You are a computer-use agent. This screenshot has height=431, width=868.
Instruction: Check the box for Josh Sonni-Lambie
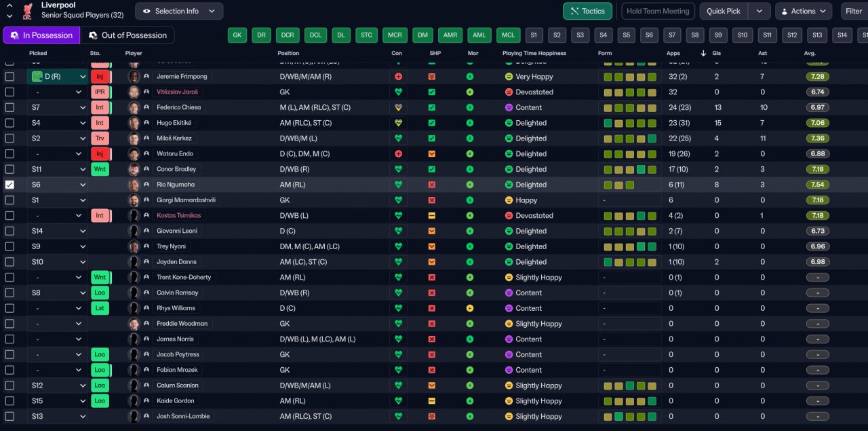coord(9,416)
